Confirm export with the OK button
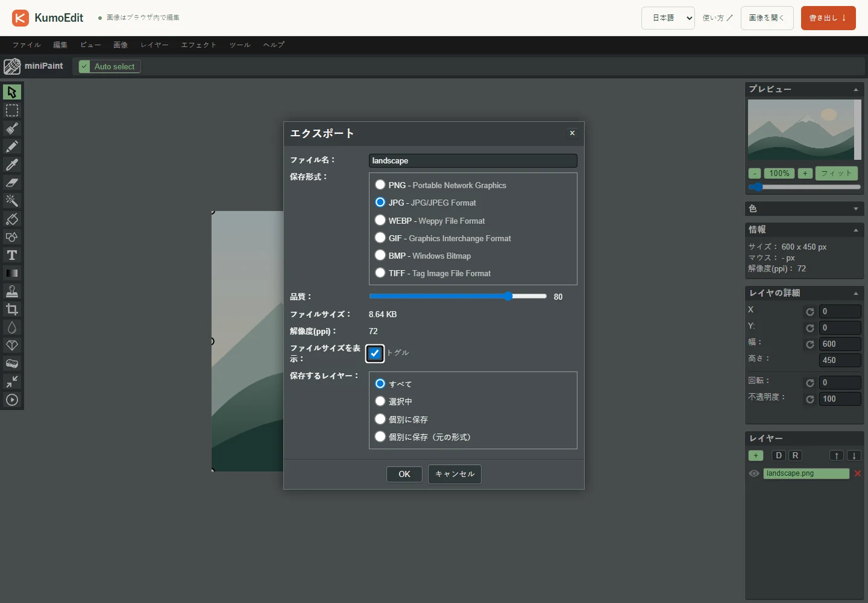 [x=404, y=474]
